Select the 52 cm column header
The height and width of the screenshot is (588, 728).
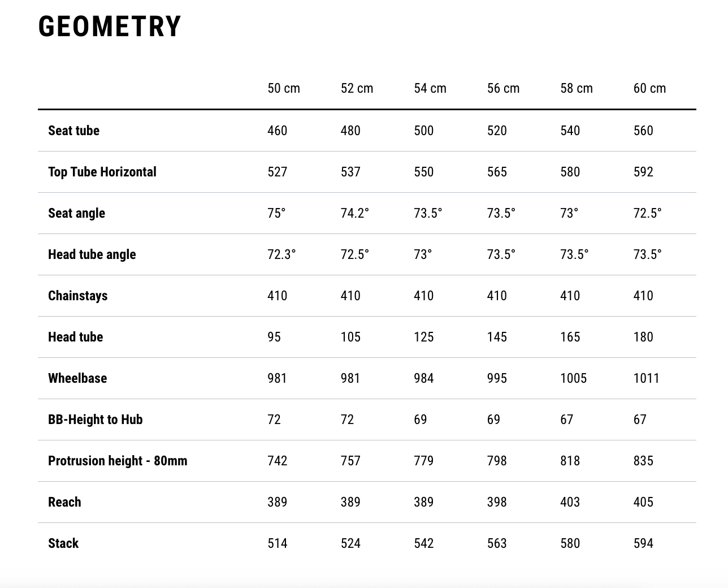click(x=357, y=88)
